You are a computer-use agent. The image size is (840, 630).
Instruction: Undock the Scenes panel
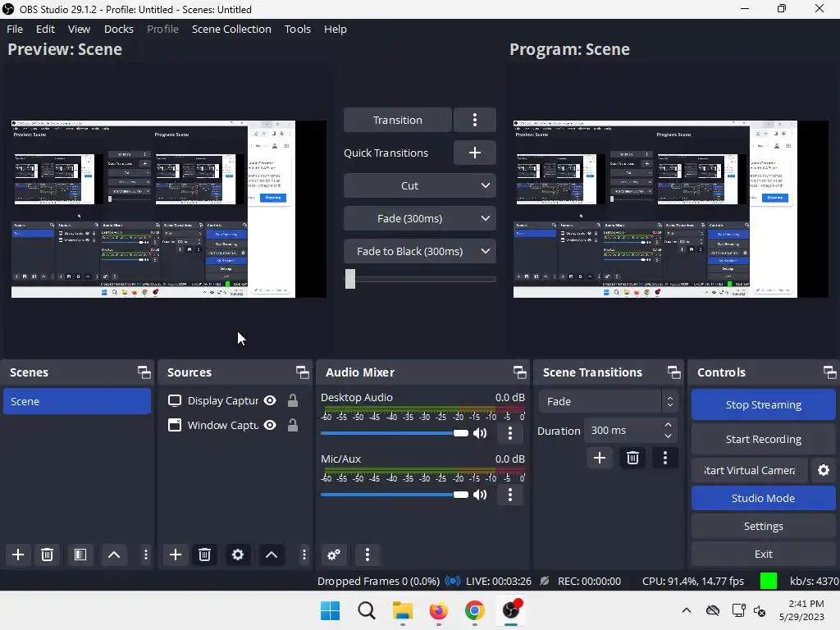click(144, 372)
